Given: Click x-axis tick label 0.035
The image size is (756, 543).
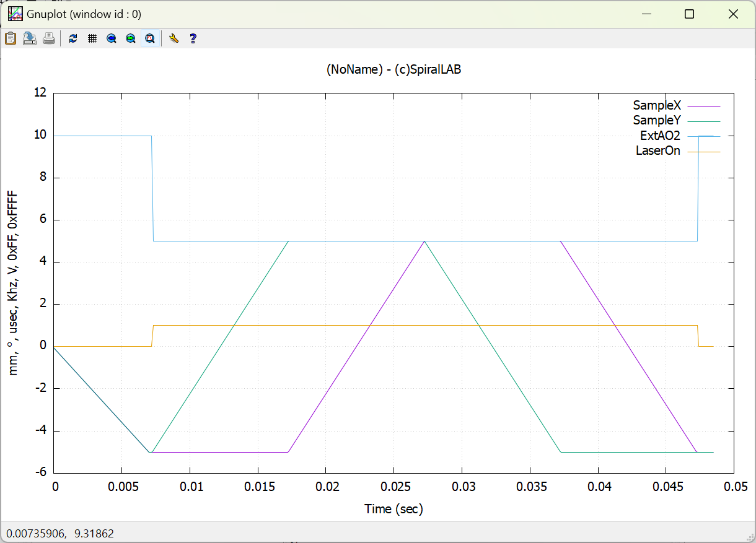Looking at the screenshot, I should (x=530, y=487).
